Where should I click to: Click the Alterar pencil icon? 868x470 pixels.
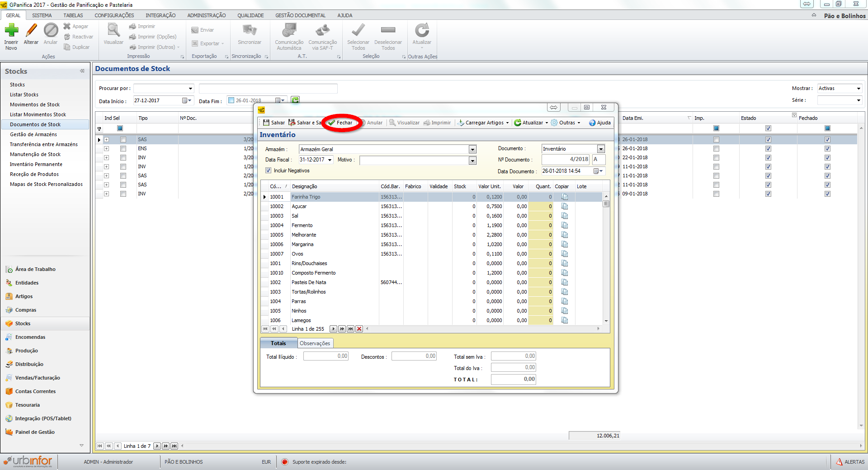[x=31, y=31]
